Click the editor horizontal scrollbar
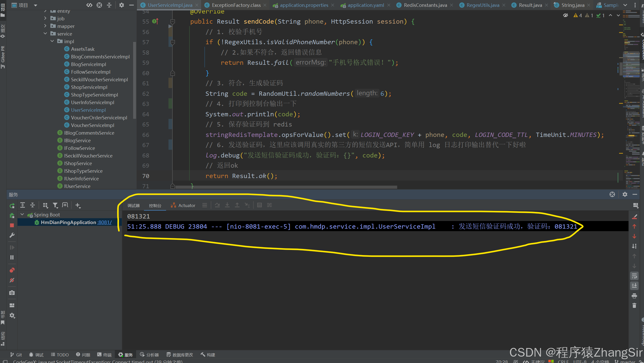This screenshot has height=363, width=644. tap(286, 187)
